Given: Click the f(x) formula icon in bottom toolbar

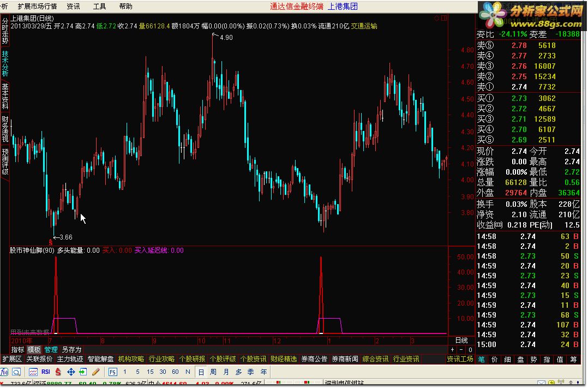Looking at the screenshot, I should point(4,372).
